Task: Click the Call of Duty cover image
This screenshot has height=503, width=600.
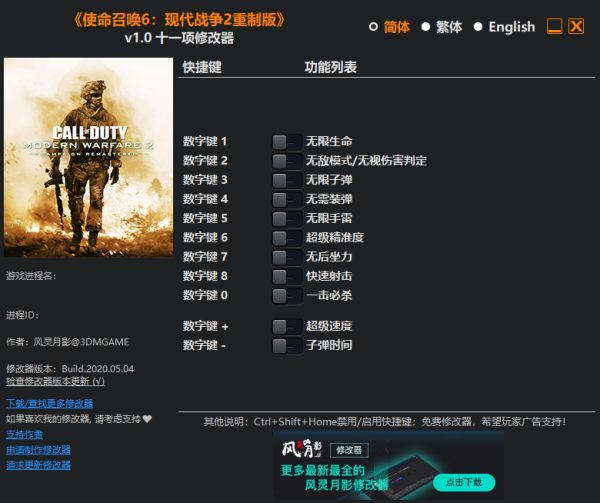Action: click(x=88, y=157)
